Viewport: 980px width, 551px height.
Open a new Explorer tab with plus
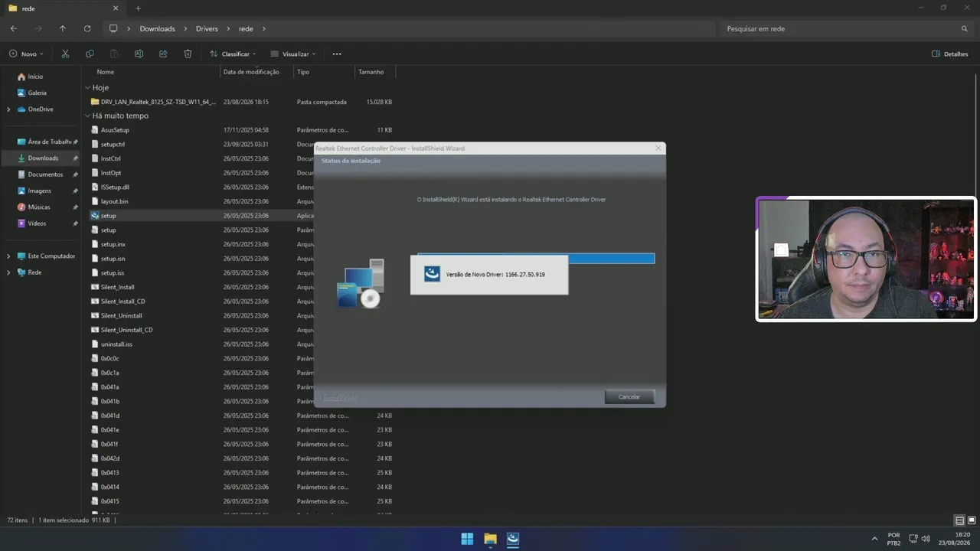click(x=138, y=8)
